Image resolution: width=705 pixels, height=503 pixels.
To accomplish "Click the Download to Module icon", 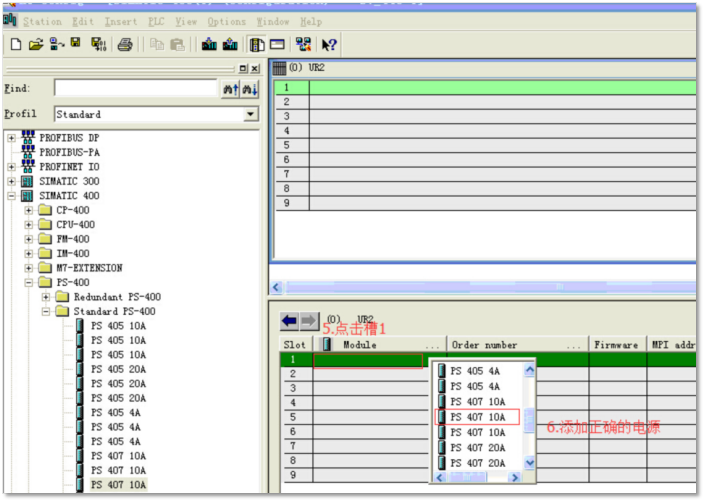I will [x=209, y=44].
